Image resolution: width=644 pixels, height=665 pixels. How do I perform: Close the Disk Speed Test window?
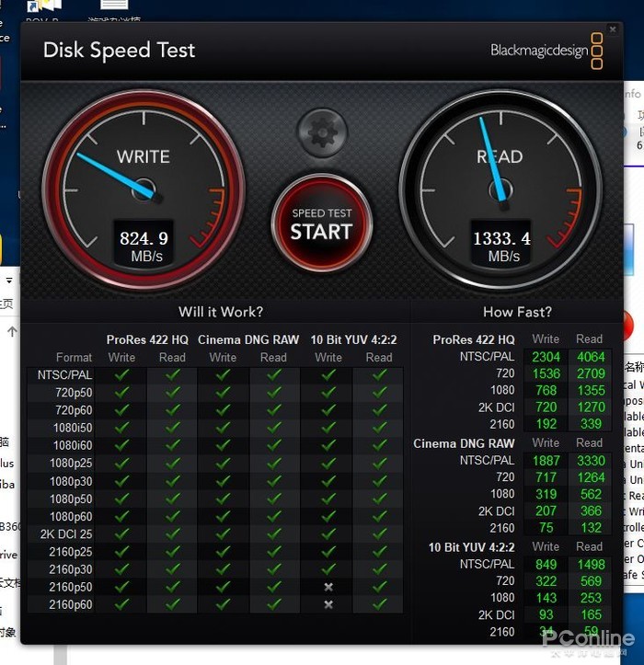click(x=613, y=29)
